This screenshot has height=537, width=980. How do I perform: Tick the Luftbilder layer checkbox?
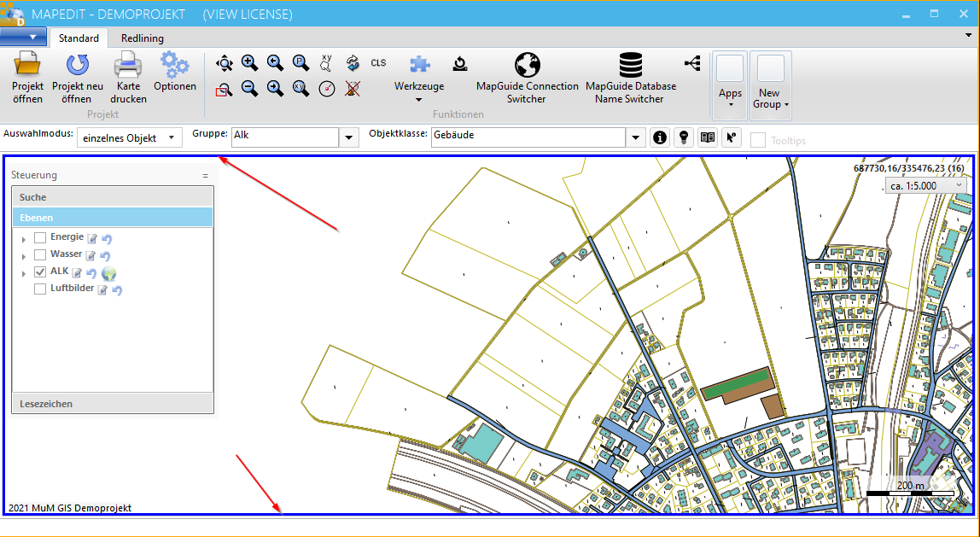pyautogui.click(x=39, y=289)
